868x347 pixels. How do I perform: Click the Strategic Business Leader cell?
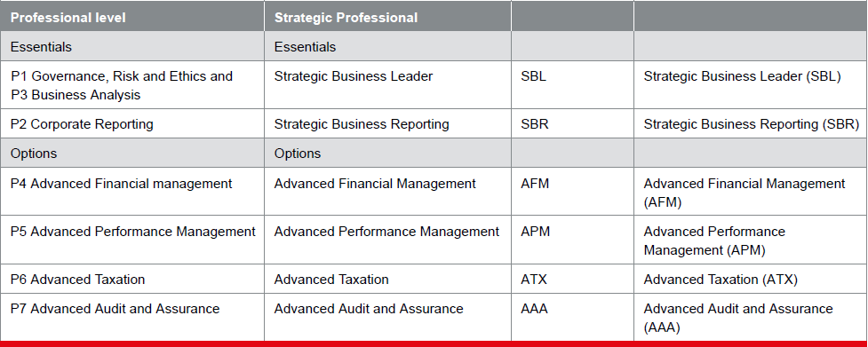387,85
